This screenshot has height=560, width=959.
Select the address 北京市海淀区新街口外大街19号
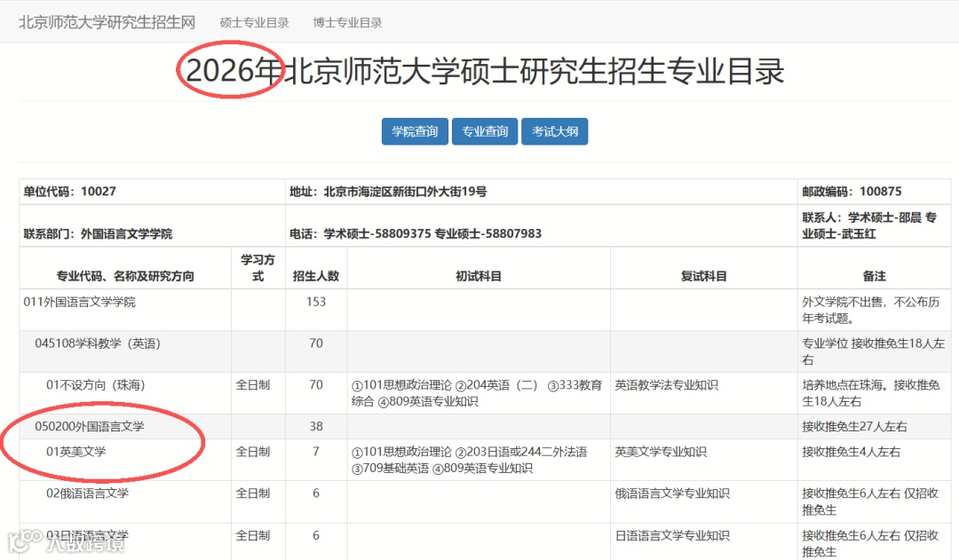[x=405, y=192]
